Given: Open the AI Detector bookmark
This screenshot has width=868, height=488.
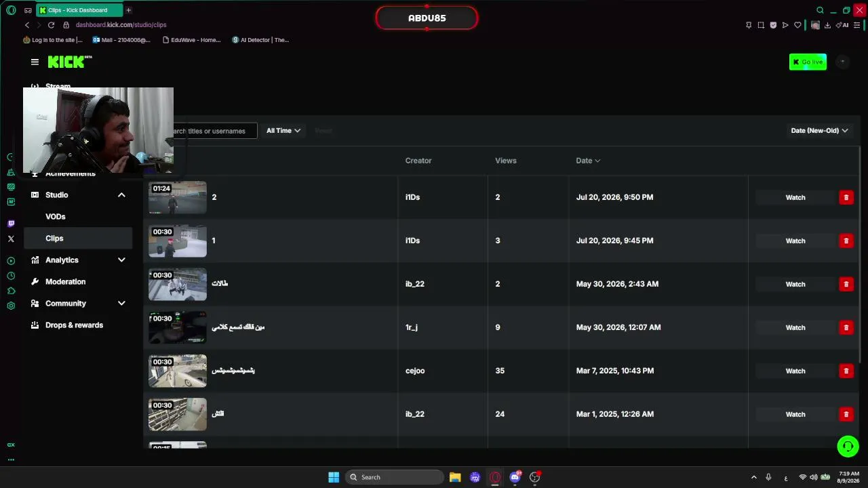Looking at the screenshot, I should 260,40.
